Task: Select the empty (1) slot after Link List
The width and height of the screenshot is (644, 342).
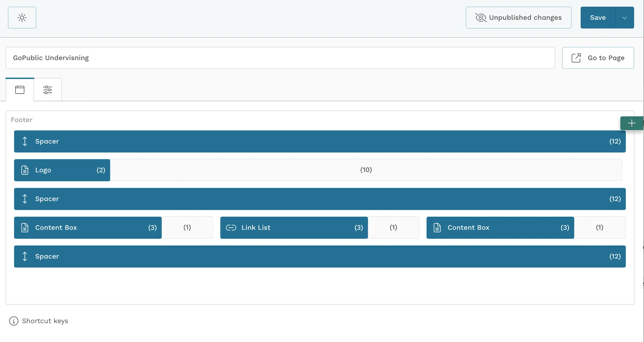Action: click(x=393, y=228)
